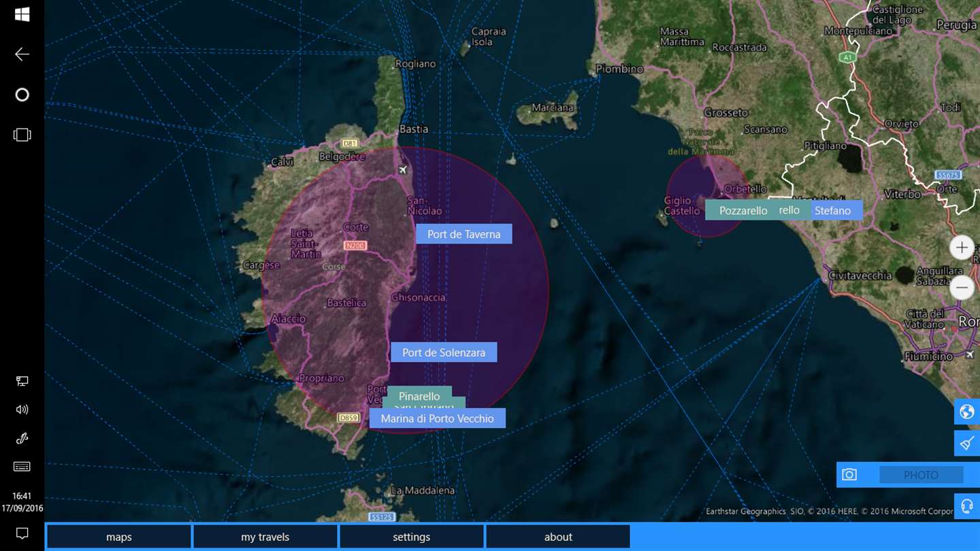The height and width of the screenshot is (551, 980).
Task: Click the Capraia Isola label
Action: click(x=489, y=37)
